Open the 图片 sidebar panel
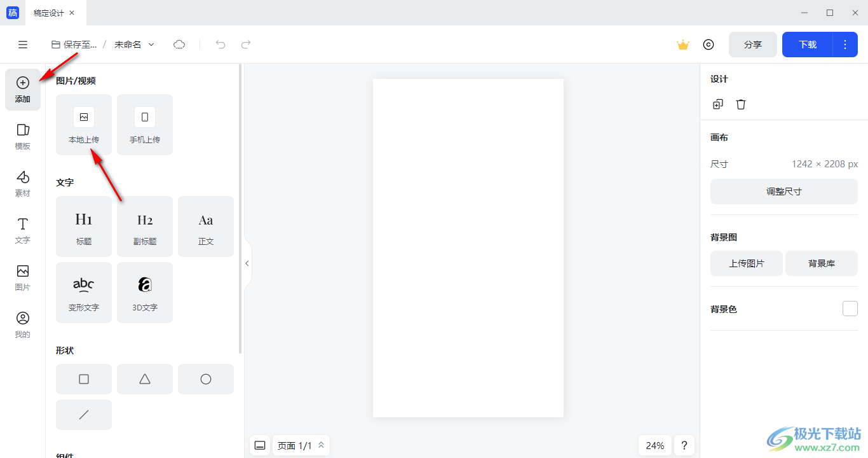This screenshot has width=868, height=458. pyautogui.click(x=23, y=278)
